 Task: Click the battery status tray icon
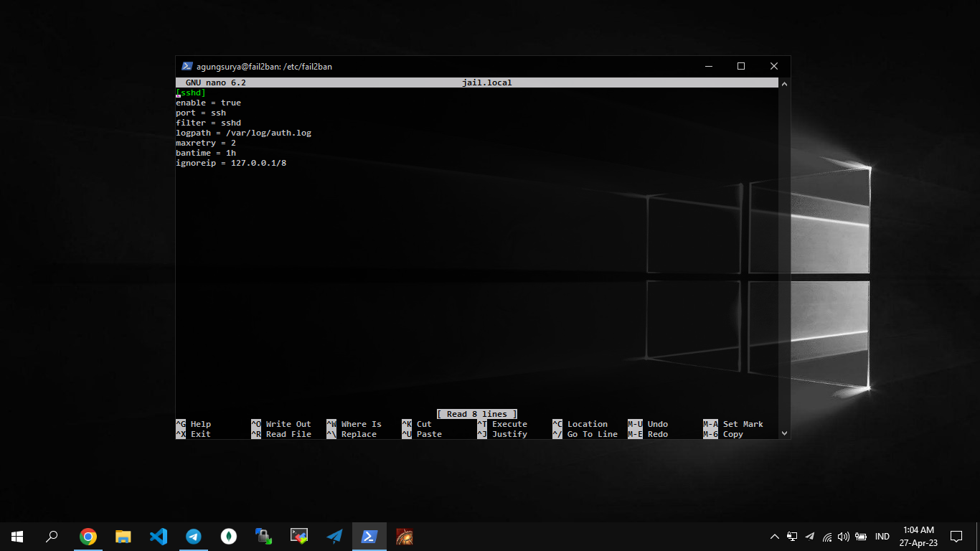point(861,537)
